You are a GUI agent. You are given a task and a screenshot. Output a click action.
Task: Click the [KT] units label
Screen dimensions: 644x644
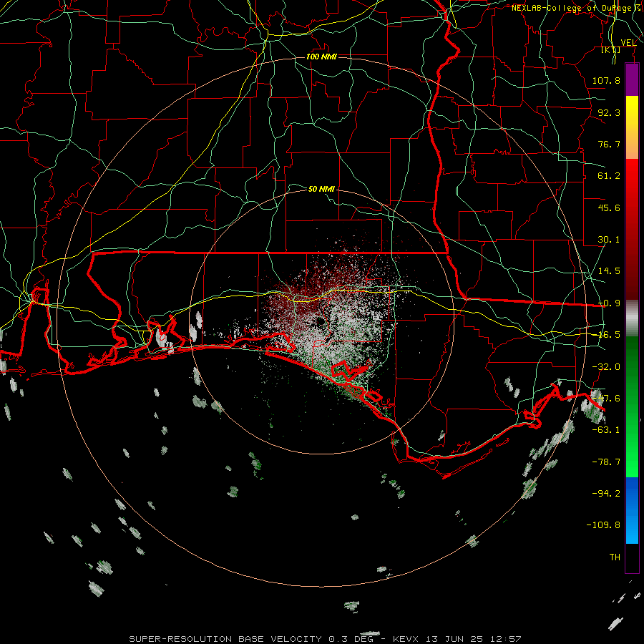(x=611, y=49)
